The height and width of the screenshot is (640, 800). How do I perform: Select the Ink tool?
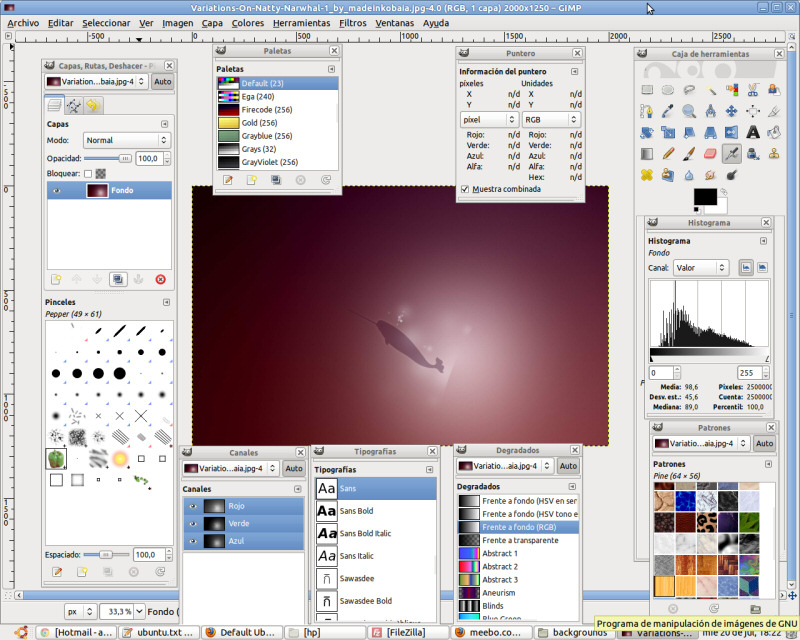753,154
